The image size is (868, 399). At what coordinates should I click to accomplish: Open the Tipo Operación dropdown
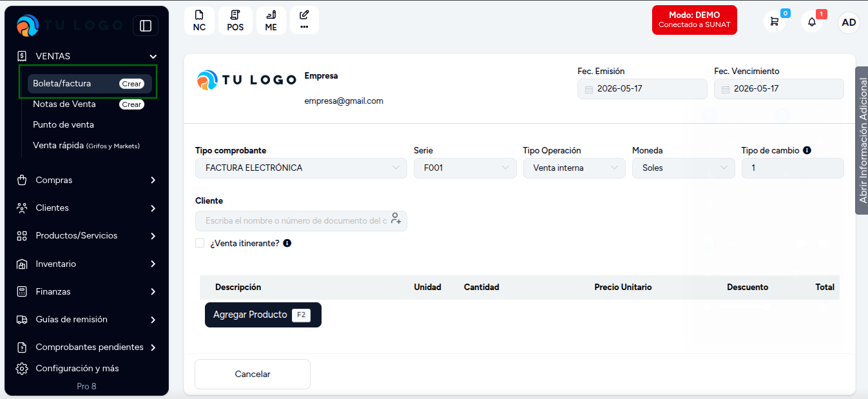click(x=574, y=168)
